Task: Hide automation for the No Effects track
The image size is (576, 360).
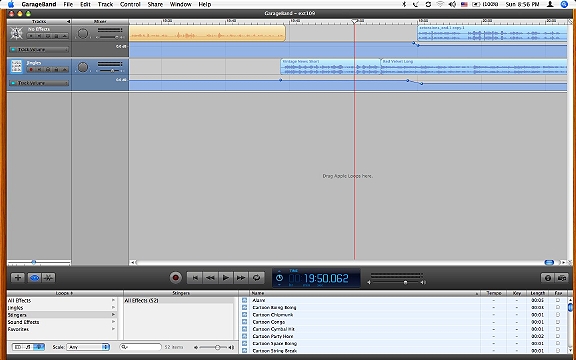Action: (65, 36)
